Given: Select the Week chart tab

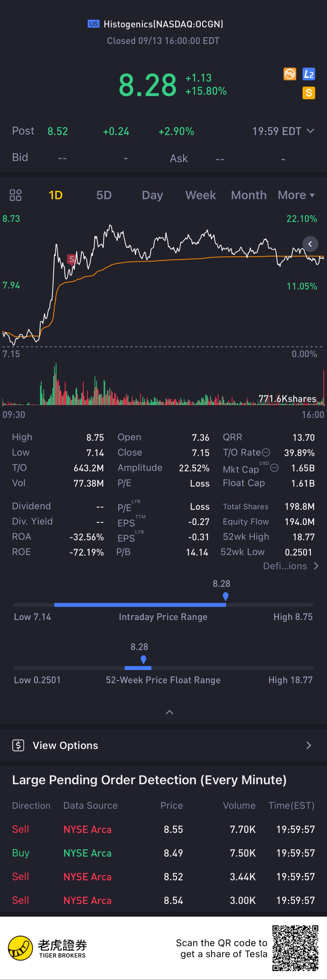Looking at the screenshot, I should 200,195.
